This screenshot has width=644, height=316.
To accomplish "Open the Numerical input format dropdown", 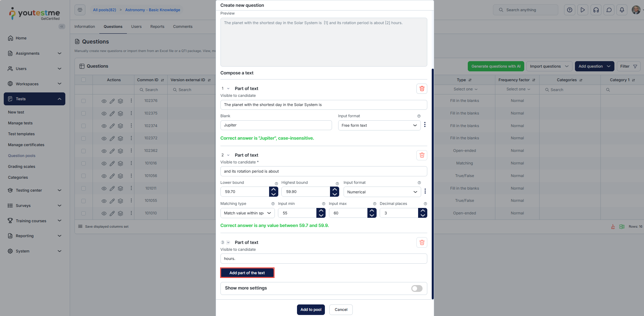I will click(x=382, y=192).
